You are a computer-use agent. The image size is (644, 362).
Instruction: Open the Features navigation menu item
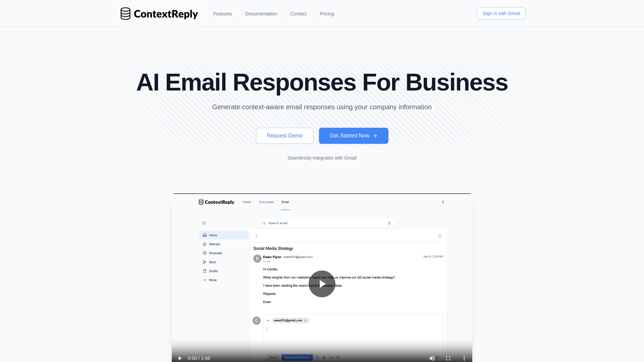coord(222,14)
